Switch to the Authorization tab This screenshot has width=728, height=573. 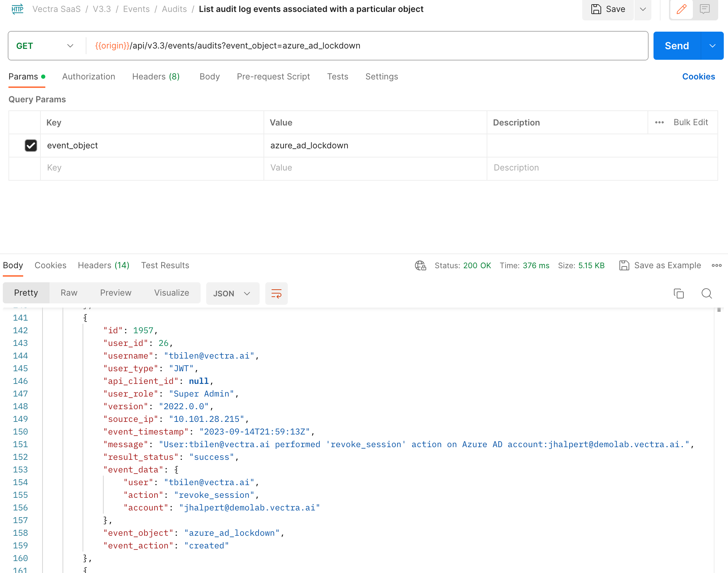[89, 76]
